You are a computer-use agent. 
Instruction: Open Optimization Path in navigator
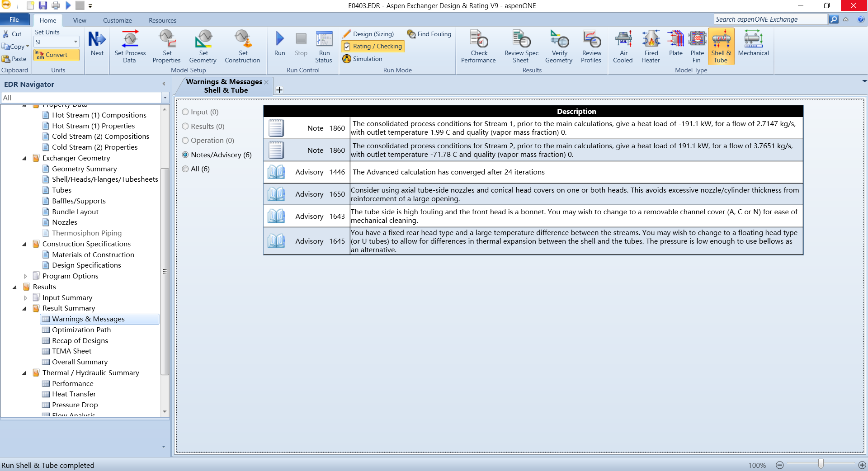(81, 330)
